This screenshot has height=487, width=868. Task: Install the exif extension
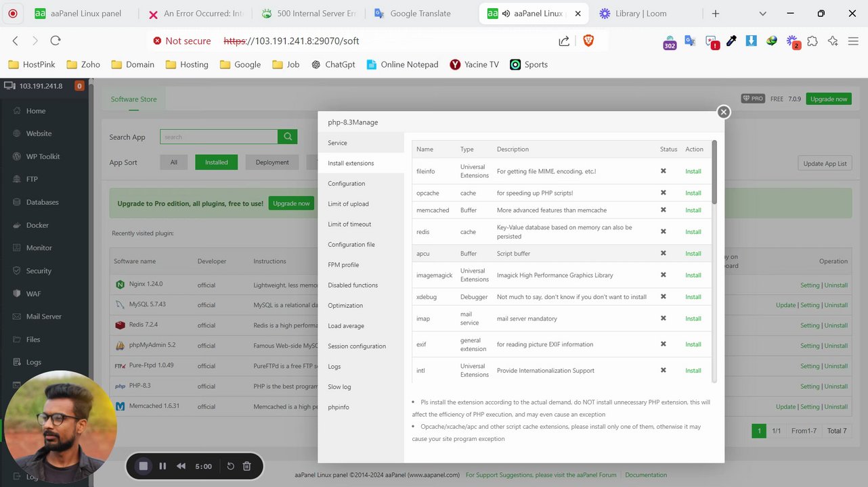click(693, 344)
